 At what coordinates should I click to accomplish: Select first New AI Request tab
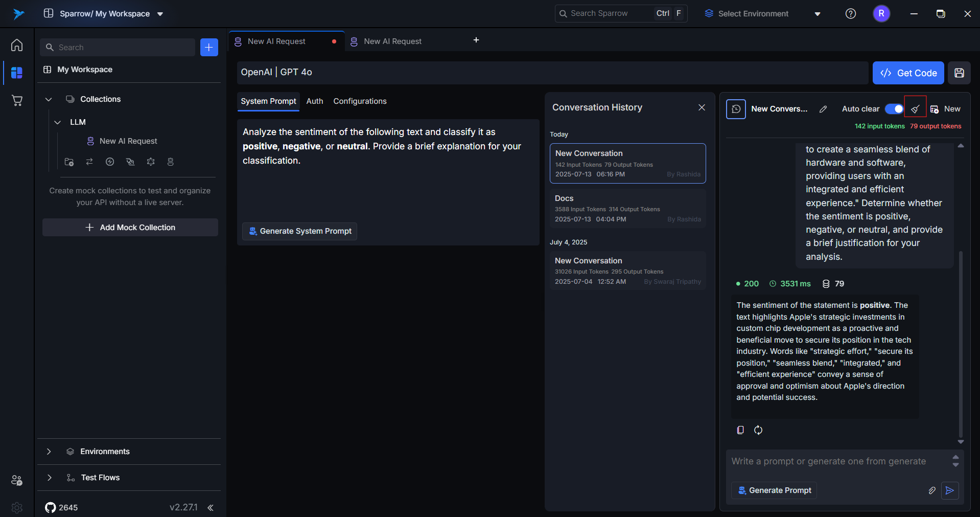click(x=287, y=41)
